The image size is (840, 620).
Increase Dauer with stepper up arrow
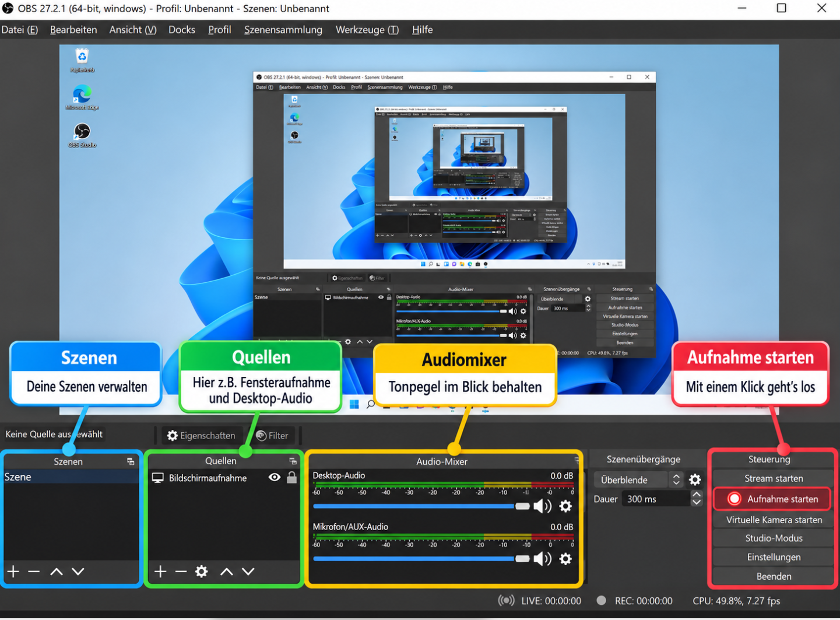[697, 495]
